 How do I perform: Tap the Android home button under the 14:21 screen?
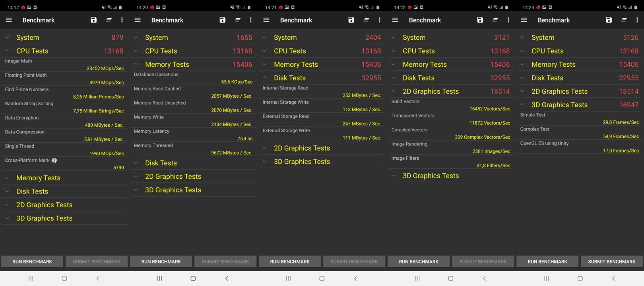tap(322, 278)
